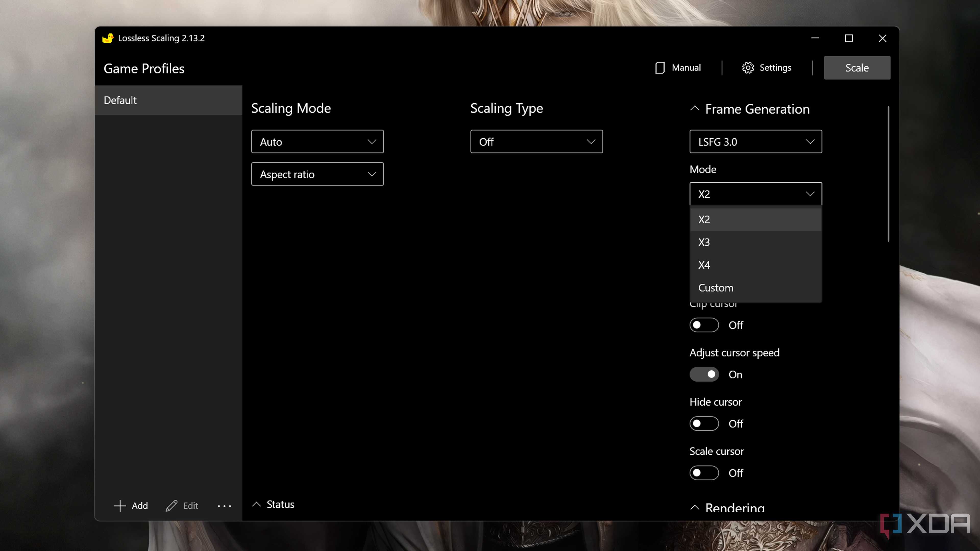Enable the Hide cursor switch

click(704, 424)
